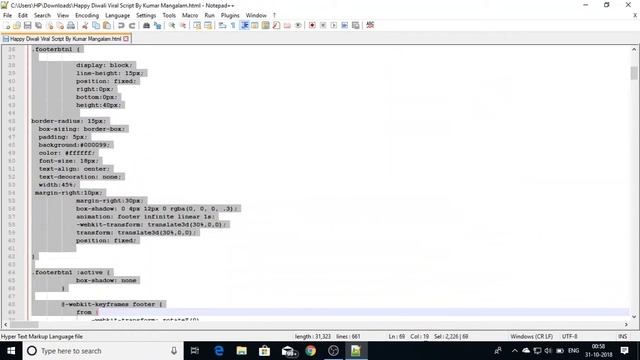
Task: Click the Undo toolbar icon
Action: 121,25
